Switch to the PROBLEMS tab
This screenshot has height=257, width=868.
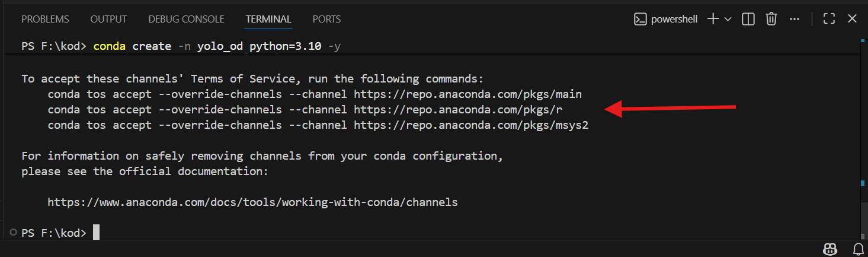click(x=45, y=19)
